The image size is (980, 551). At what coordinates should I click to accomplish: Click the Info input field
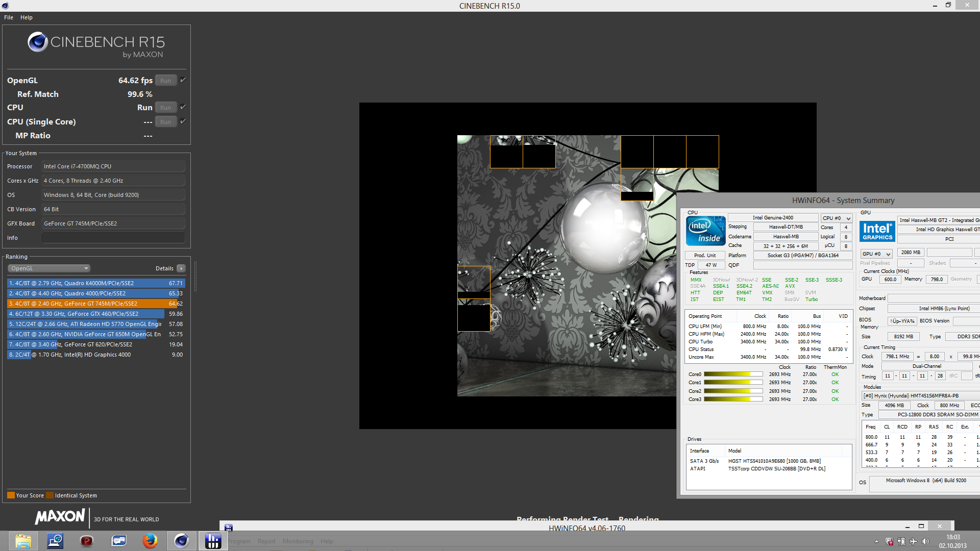(113, 238)
